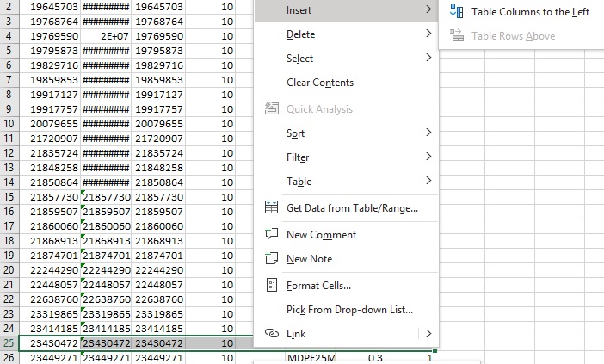604x364 pixels.
Task: Open the Filter submenu entry
Action: (346, 157)
